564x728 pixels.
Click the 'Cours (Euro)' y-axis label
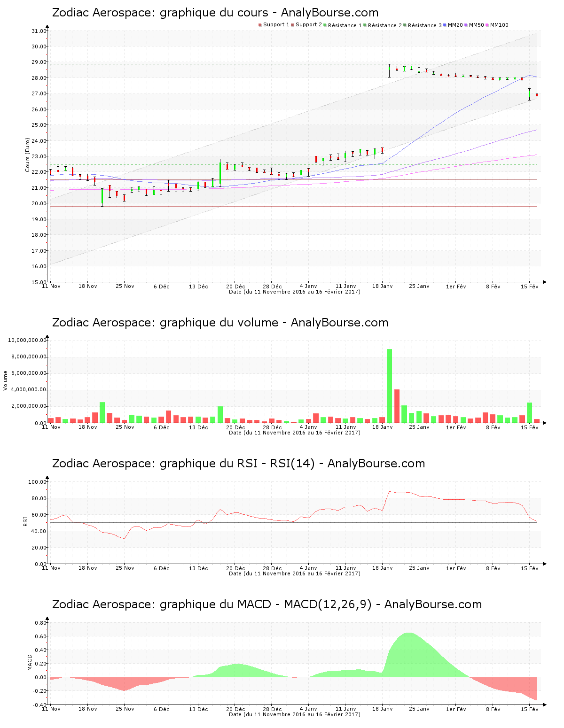(x=27, y=155)
